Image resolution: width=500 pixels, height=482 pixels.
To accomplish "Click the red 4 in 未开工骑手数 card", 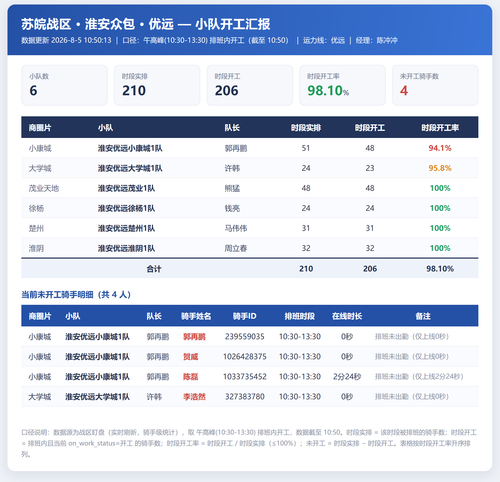I will coord(404,91).
